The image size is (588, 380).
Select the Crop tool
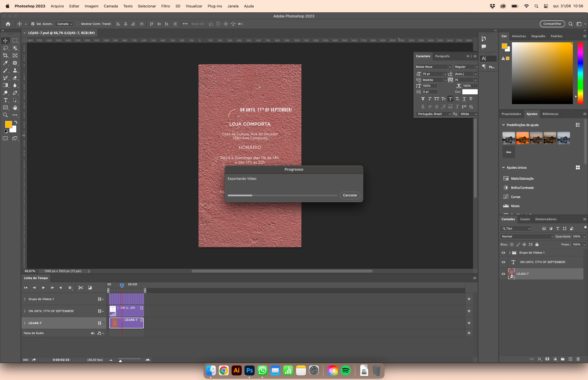click(x=5, y=55)
